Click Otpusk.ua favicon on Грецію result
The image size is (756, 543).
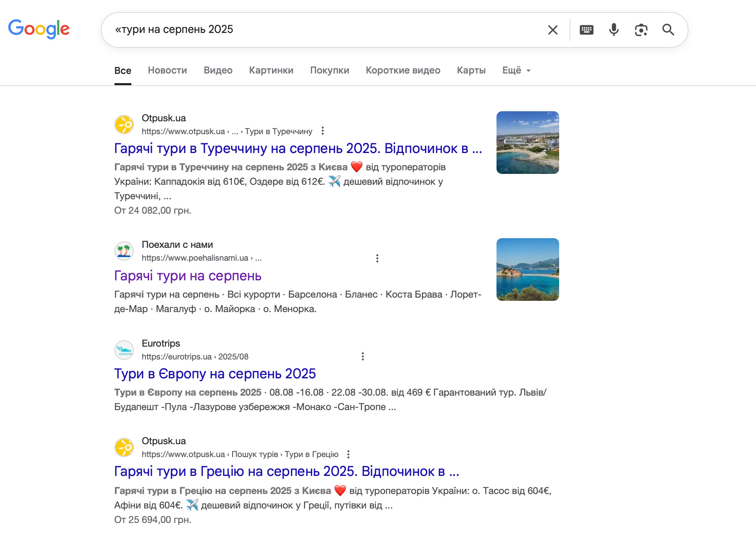pyautogui.click(x=124, y=447)
